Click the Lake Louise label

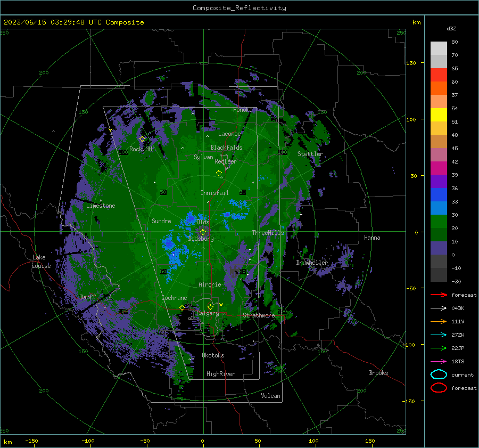[x=41, y=262]
